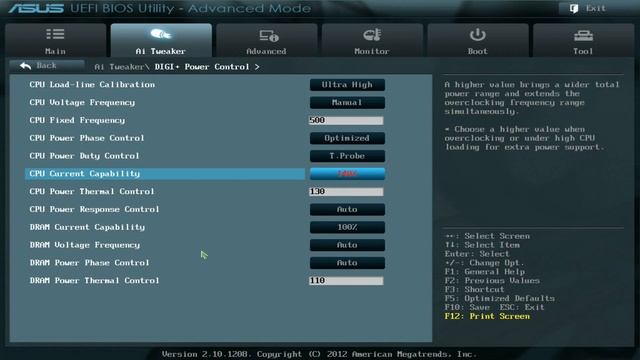The width and height of the screenshot is (640, 360).
Task: Open DRAM Current Capability 100% dropdown
Action: tap(347, 227)
